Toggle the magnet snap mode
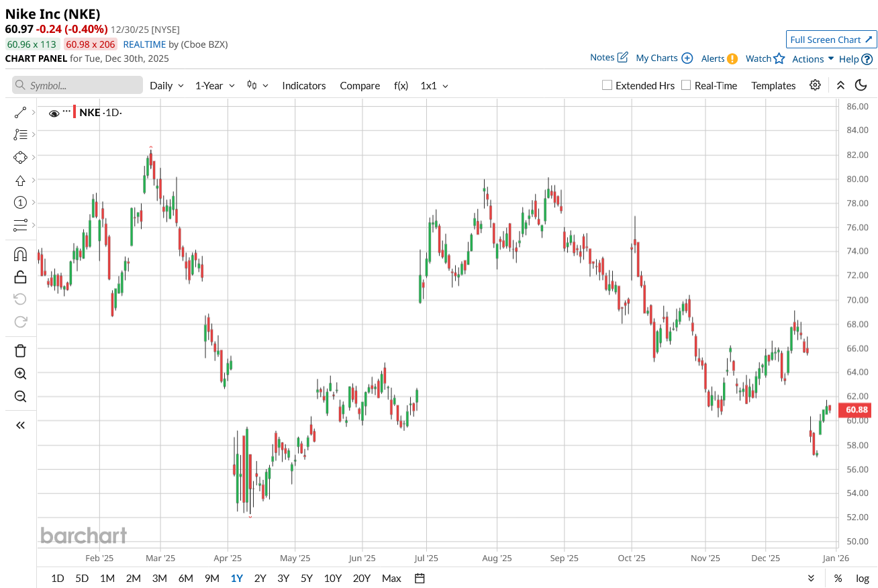878x588 pixels. click(20, 254)
